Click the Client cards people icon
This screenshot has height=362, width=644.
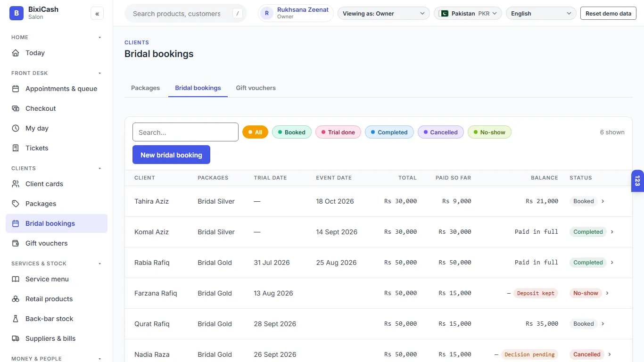(x=16, y=184)
